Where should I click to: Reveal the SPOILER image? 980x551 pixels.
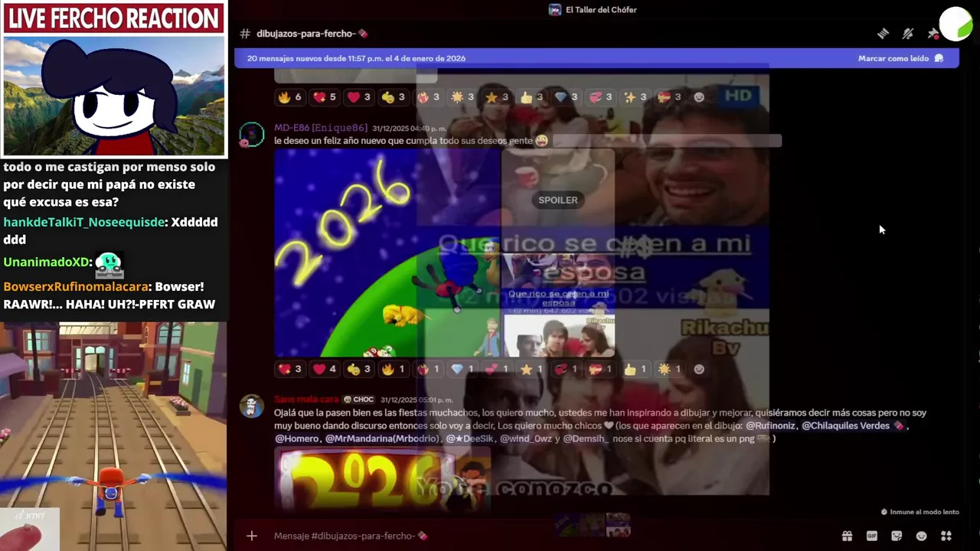pos(558,200)
